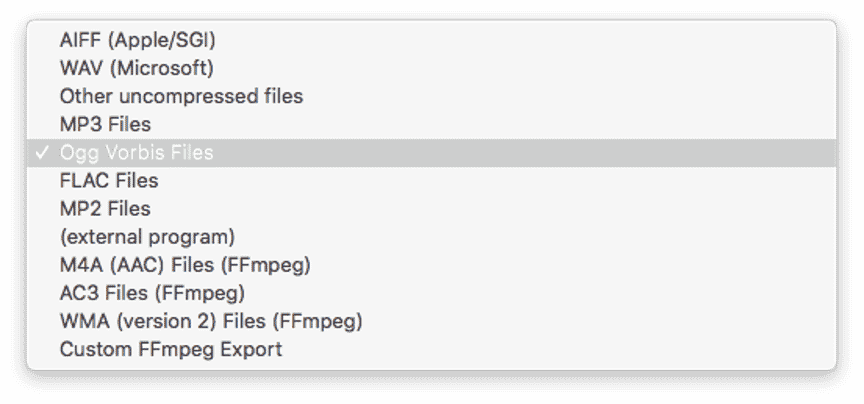This screenshot has height=404, width=864.
Task: Set file type to Microsoft WAV
Action: (136, 69)
